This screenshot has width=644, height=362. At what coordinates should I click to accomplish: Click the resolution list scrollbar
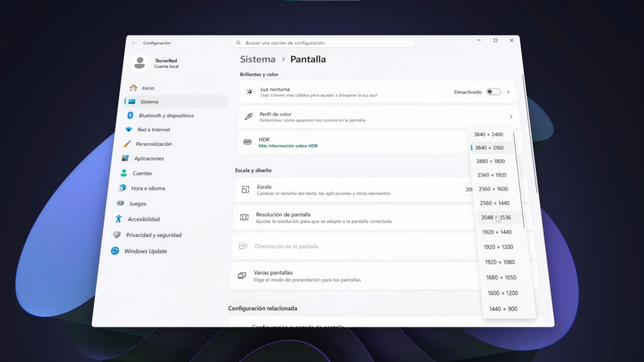point(518,180)
